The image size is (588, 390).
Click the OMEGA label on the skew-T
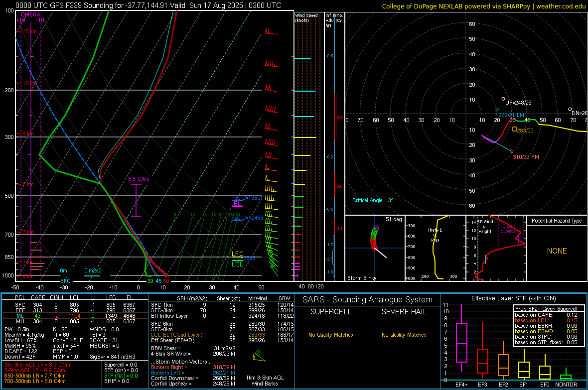(31, 14)
